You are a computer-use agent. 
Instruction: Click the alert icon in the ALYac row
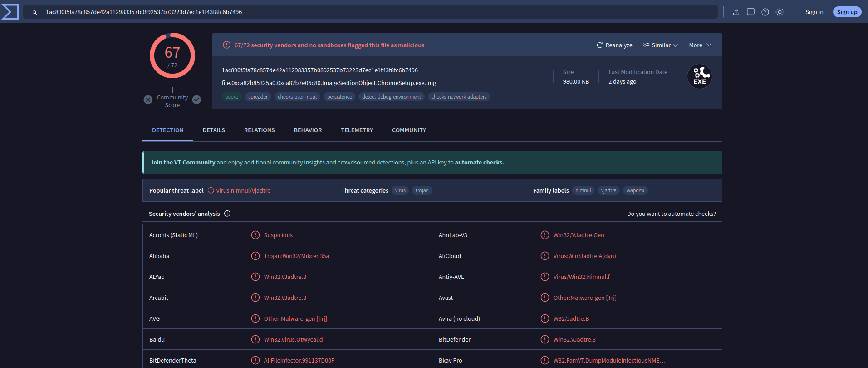255,277
